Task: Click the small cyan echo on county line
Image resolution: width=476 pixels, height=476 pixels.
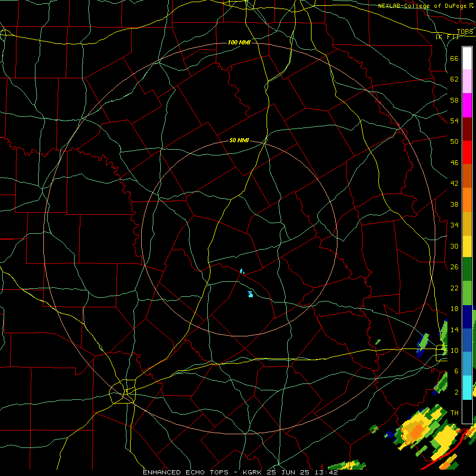Action: (x=242, y=271)
